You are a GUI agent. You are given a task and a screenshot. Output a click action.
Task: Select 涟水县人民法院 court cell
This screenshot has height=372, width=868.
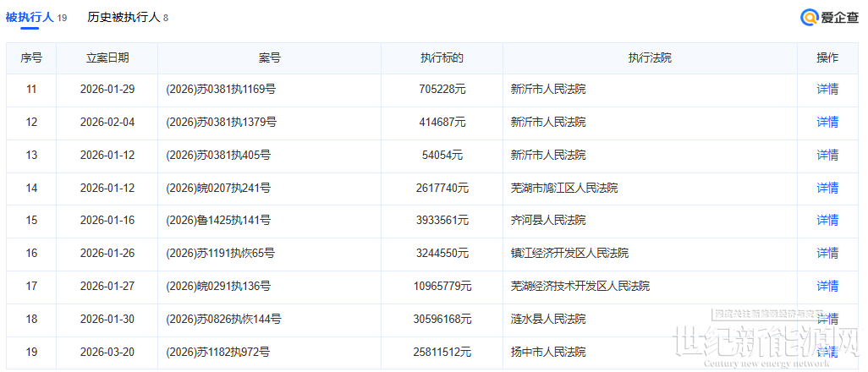click(x=548, y=320)
